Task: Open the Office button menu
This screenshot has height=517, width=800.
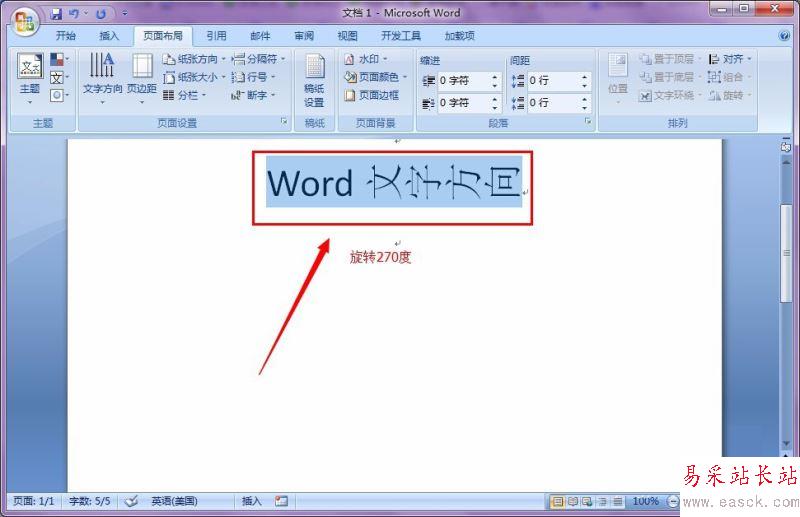Action: tap(26, 21)
